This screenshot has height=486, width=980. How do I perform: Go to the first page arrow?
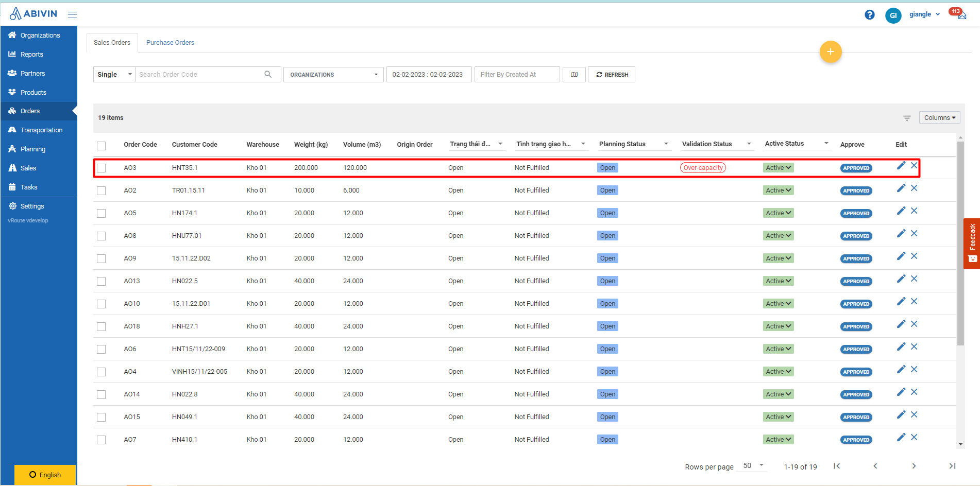click(837, 466)
